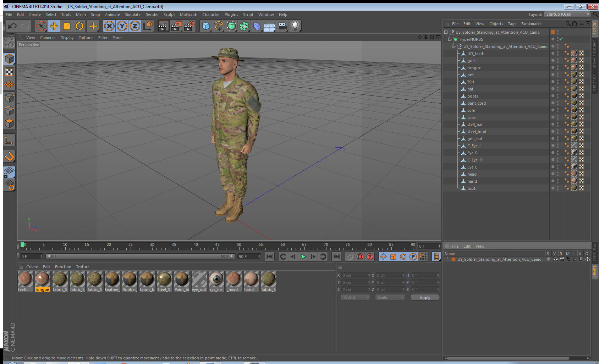Collapse the HyperNURBS tree node
Screen dimensions: 599x364
tap(450, 39)
